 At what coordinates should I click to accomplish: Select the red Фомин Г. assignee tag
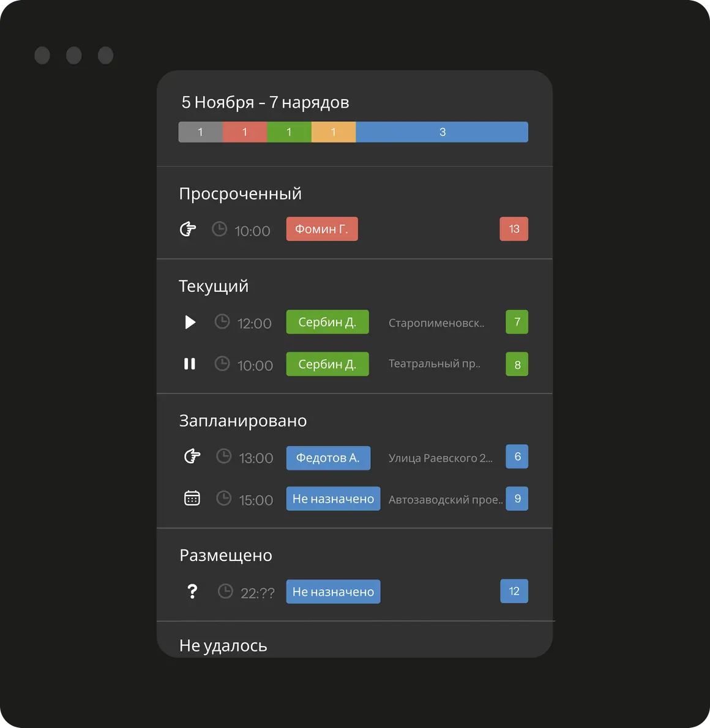point(322,229)
